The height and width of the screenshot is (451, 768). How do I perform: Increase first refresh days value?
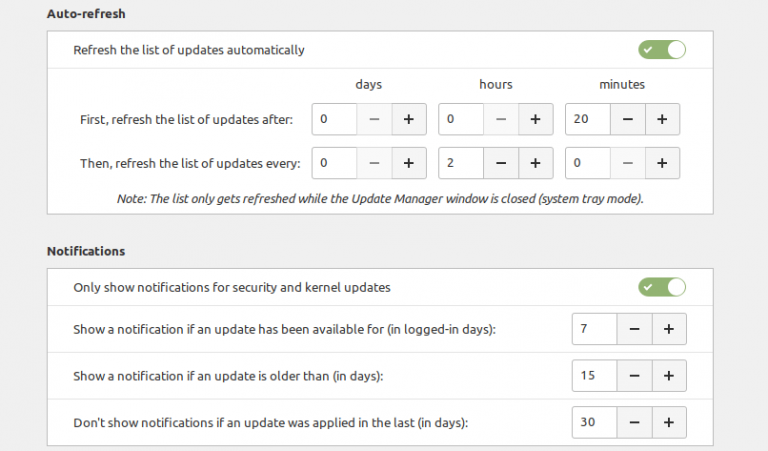(408, 120)
